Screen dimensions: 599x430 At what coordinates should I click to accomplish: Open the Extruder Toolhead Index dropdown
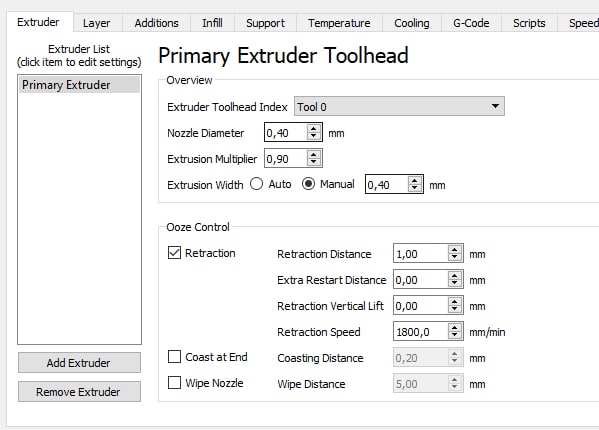(x=399, y=107)
